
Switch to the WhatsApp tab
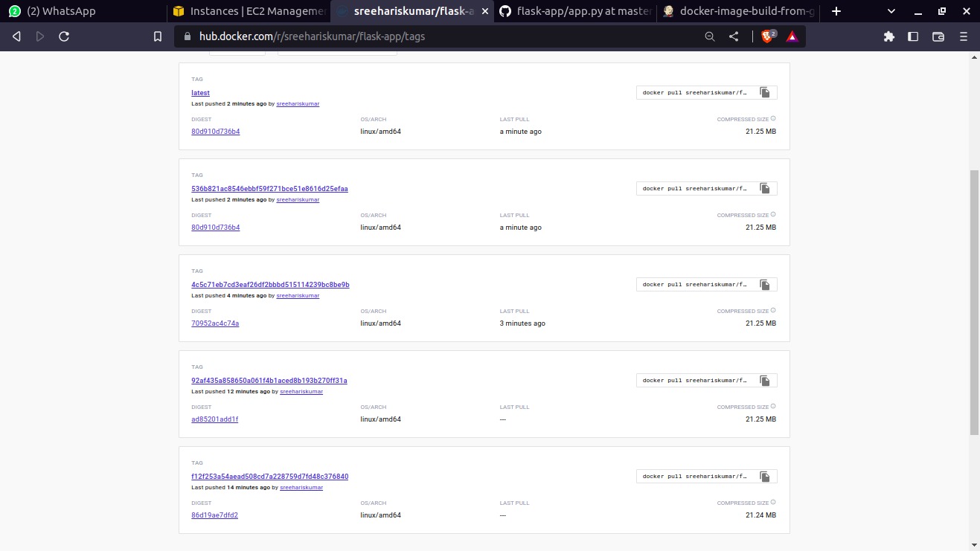tap(82, 11)
